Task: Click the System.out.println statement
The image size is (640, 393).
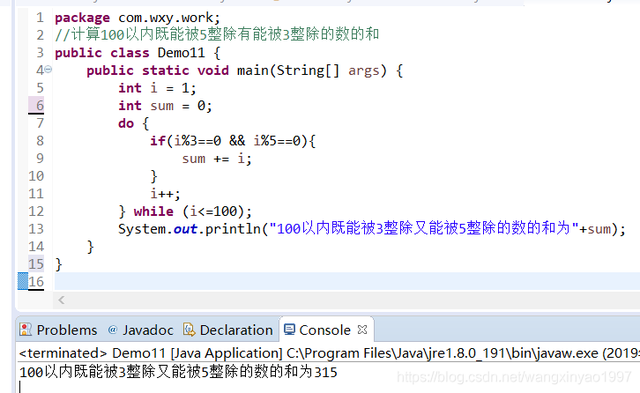Action: [371, 229]
